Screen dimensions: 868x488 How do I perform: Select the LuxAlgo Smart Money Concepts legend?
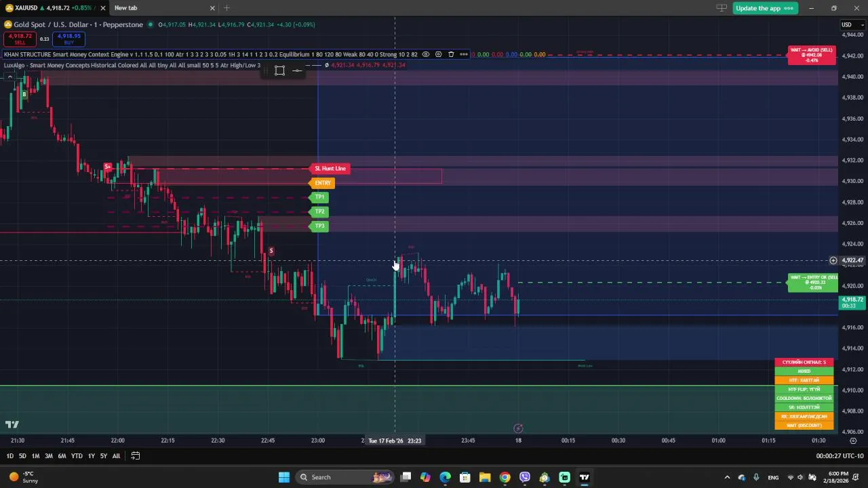coord(132,65)
